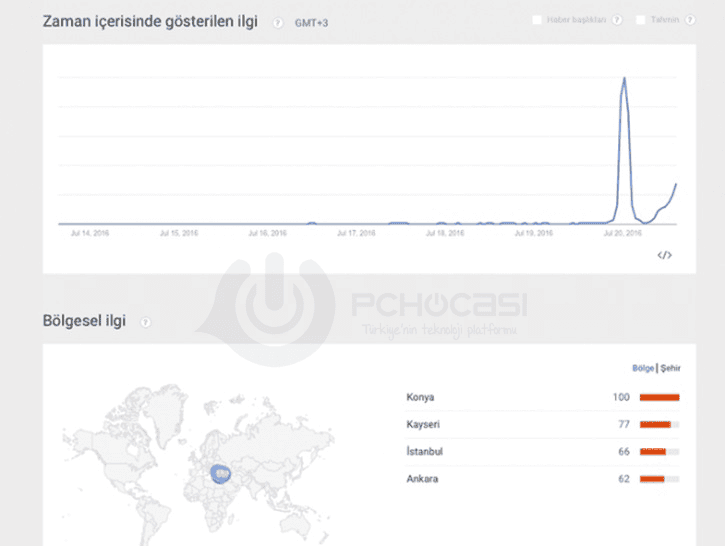
Task: Enable the 'Haber başlıkları' checkbox
Action: [537, 20]
